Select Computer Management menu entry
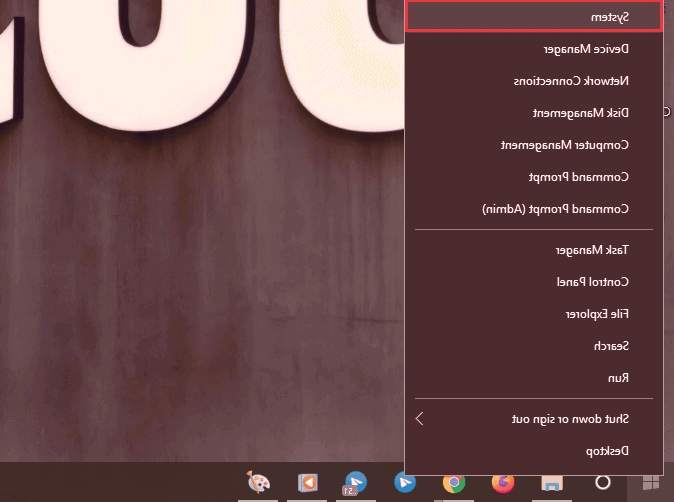 pos(534,145)
